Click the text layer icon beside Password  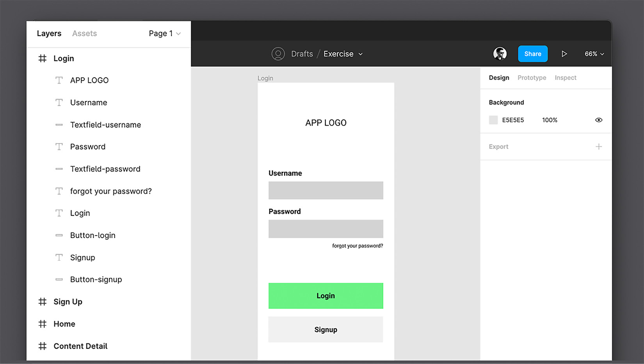pyautogui.click(x=59, y=146)
